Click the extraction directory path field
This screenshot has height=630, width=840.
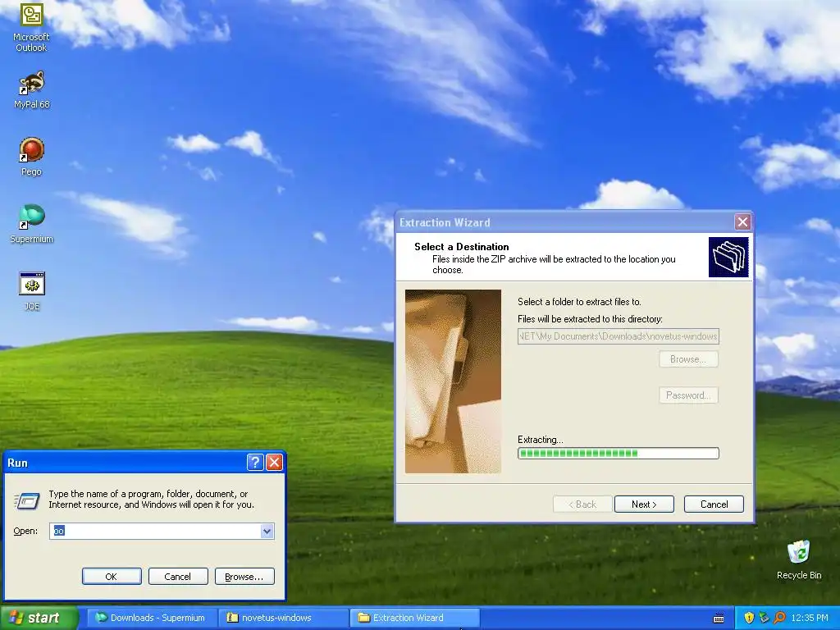click(x=619, y=336)
